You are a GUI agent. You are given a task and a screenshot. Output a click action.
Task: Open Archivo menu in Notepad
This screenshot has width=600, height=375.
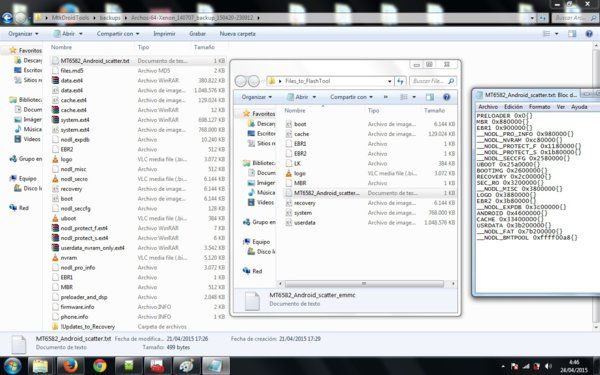[x=488, y=107]
